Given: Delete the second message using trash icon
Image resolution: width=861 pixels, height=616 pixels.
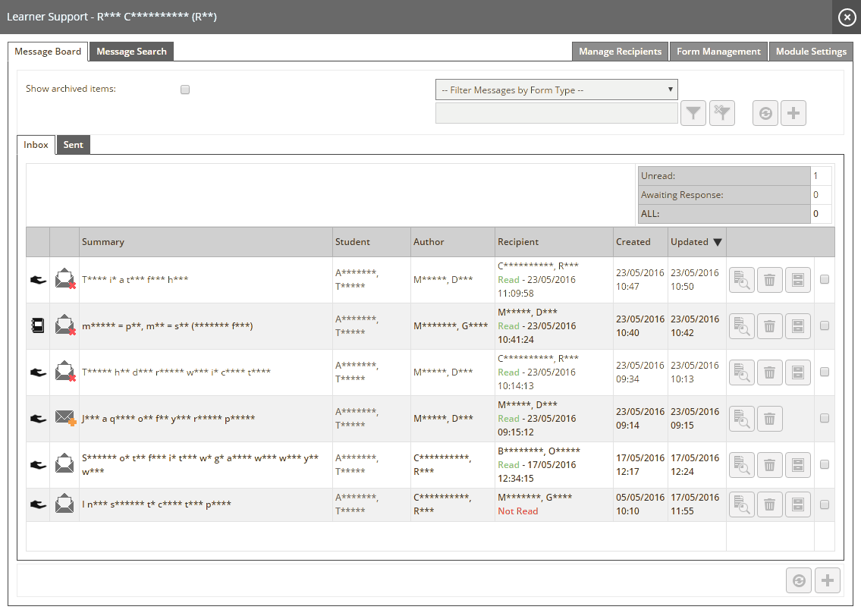Looking at the screenshot, I should point(769,326).
